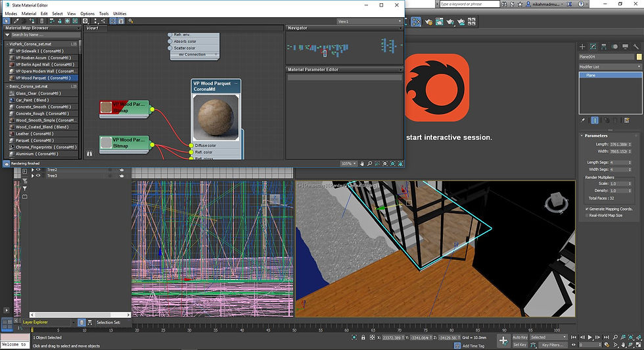Viewport: 644px width, 350px height.
Task: Collapse the Basic_Corona_set.mat library group
Action: tap(7, 86)
